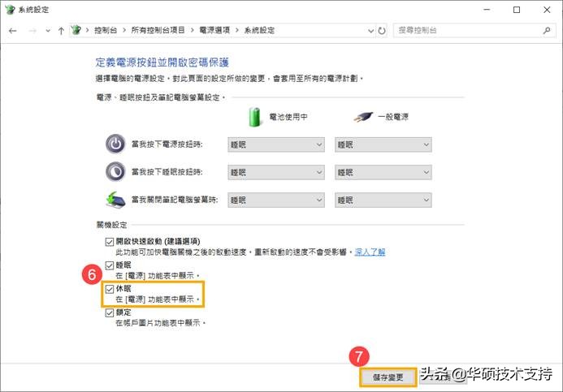This screenshot has width=563, height=392.
Task: Toggle the 鎖定 checkbox
Action: [110, 313]
